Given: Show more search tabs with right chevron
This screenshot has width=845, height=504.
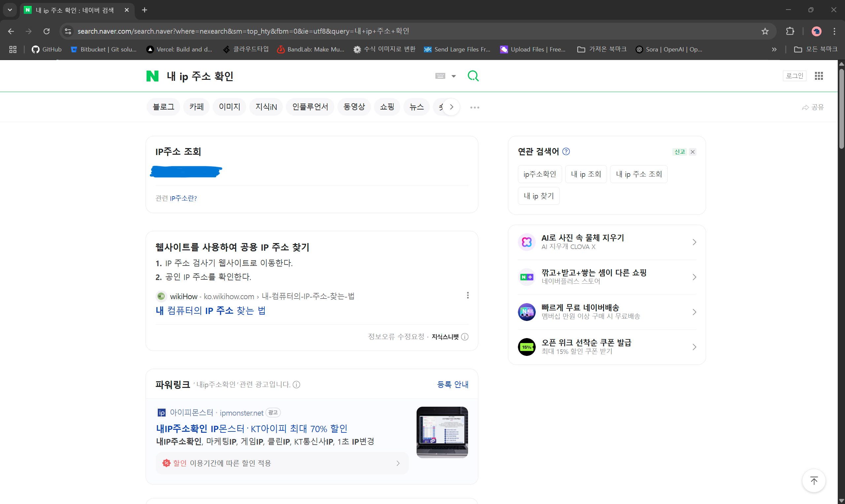Looking at the screenshot, I should coord(452,107).
